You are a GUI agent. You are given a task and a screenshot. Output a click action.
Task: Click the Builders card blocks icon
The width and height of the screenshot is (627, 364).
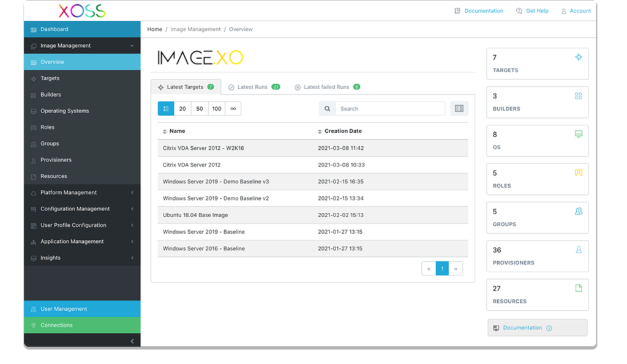579,96
